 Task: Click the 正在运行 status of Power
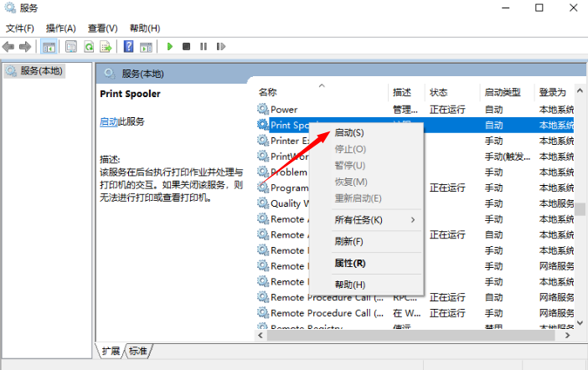(x=447, y=110)
